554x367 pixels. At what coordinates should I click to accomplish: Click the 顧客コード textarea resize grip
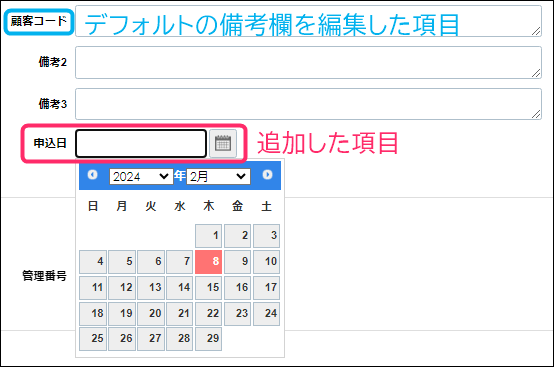[x=536, y=31]
